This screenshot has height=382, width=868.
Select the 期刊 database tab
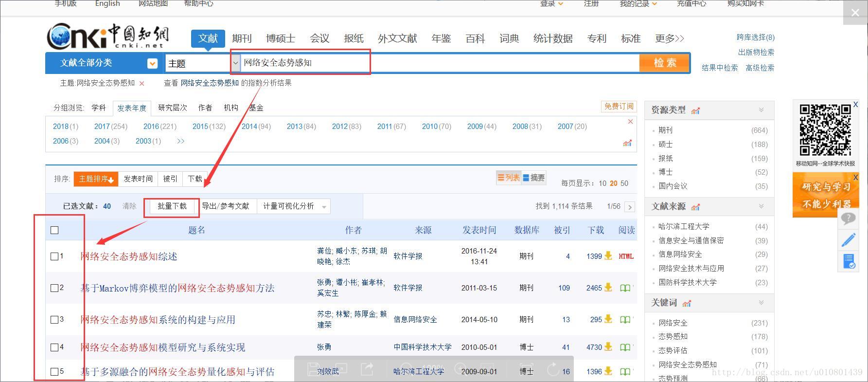click(x=242, y=38)
